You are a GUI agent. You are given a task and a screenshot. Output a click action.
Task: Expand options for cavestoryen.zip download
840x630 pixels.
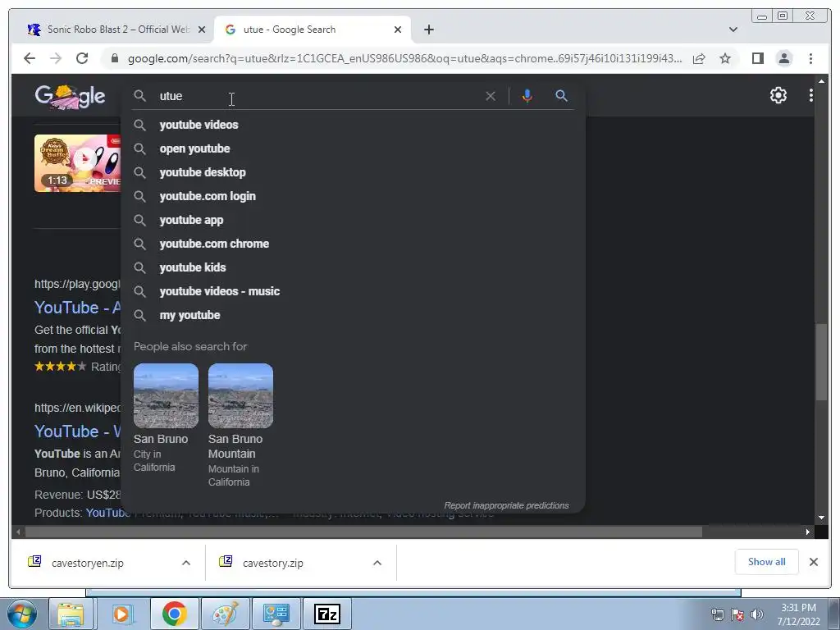coord(186,563)
